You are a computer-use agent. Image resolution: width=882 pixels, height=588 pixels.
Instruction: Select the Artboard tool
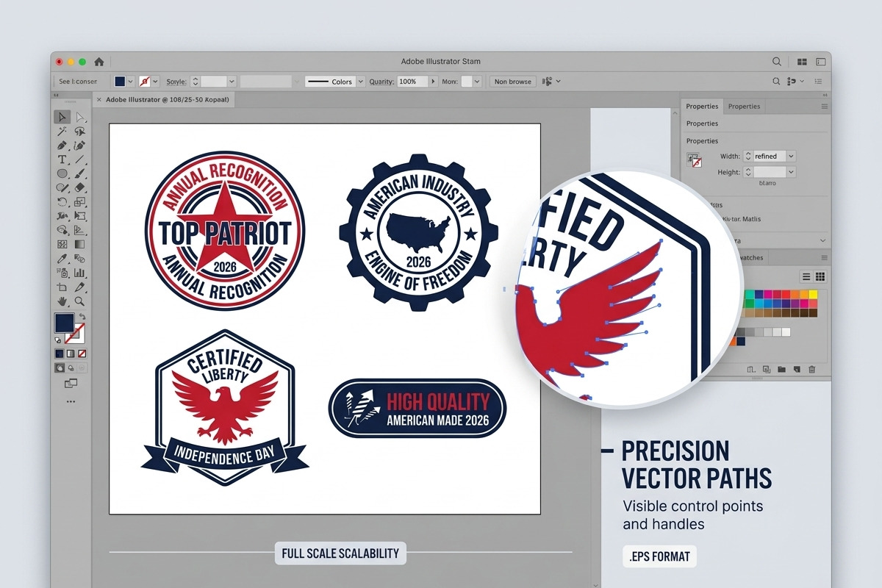click(62, 287)
